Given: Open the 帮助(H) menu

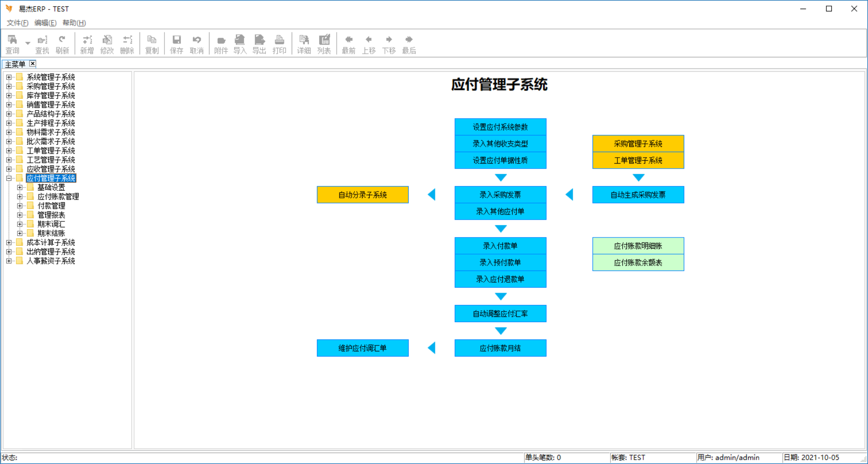Looking at the screenshot, I should [x=74, y=23].
